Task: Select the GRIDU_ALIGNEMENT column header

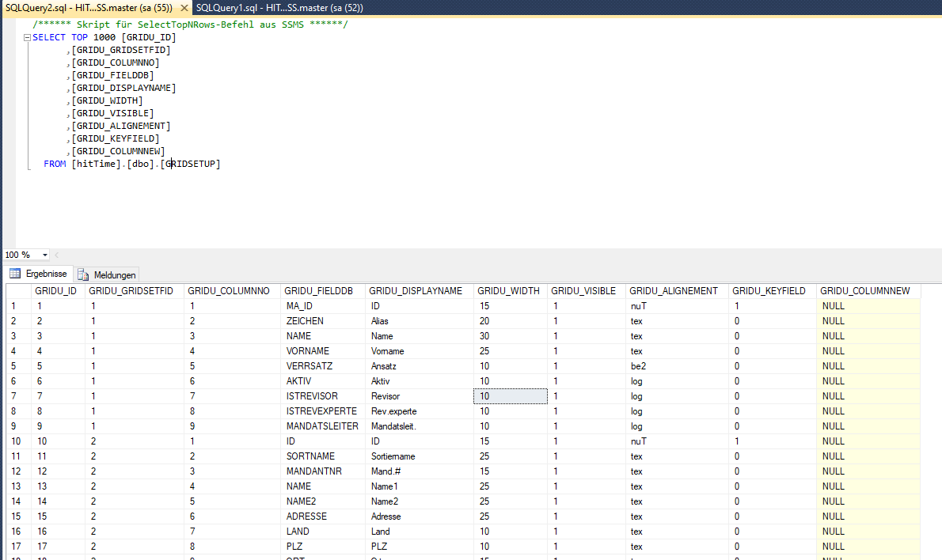Action: point(674,291)
